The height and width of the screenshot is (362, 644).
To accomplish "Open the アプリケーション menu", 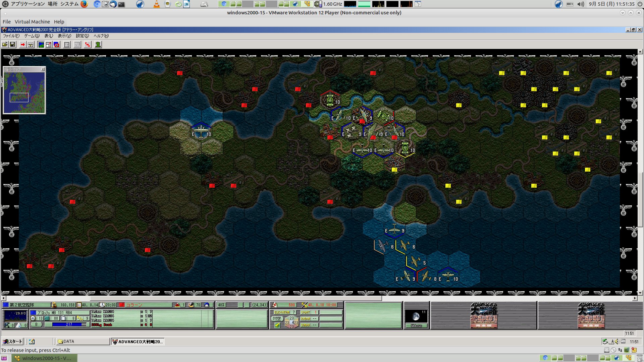I will 28,4.
